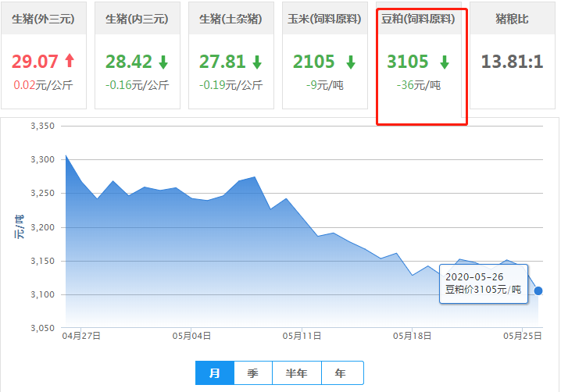
Task: Click the green down arrow beside 28.42
Action: coord(163,62)
